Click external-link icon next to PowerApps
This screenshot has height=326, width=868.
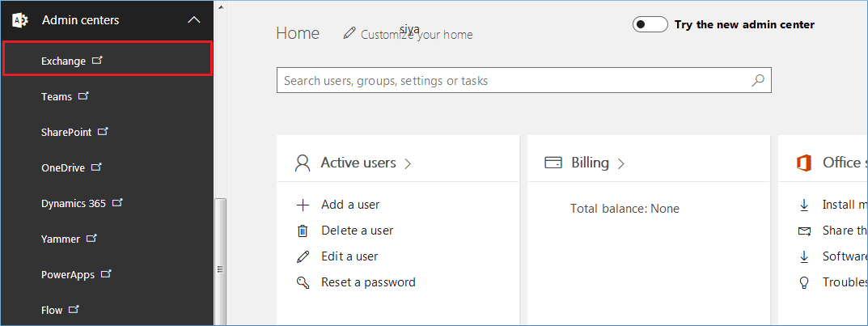106,274
